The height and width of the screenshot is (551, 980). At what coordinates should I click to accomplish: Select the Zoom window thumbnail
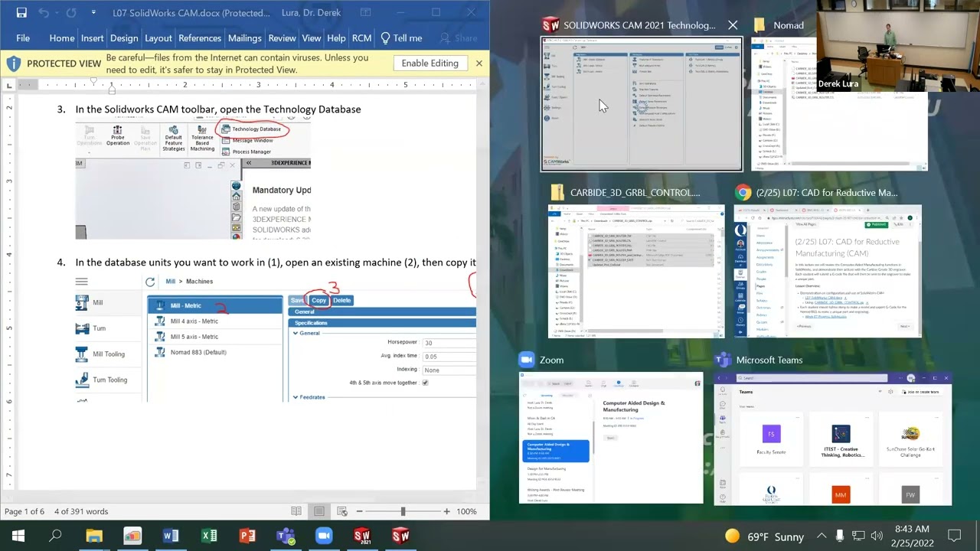click(x=611, y=438)
